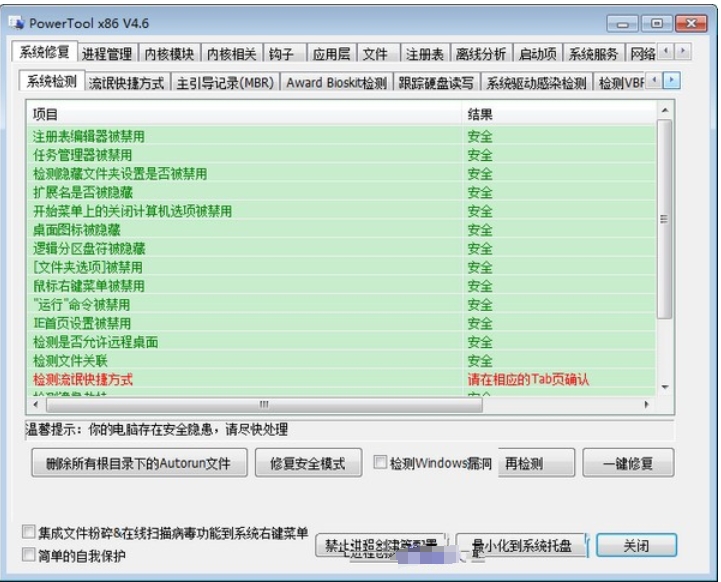Open the 离线分析 tab

pyautogui.click(x=481, y=54)
